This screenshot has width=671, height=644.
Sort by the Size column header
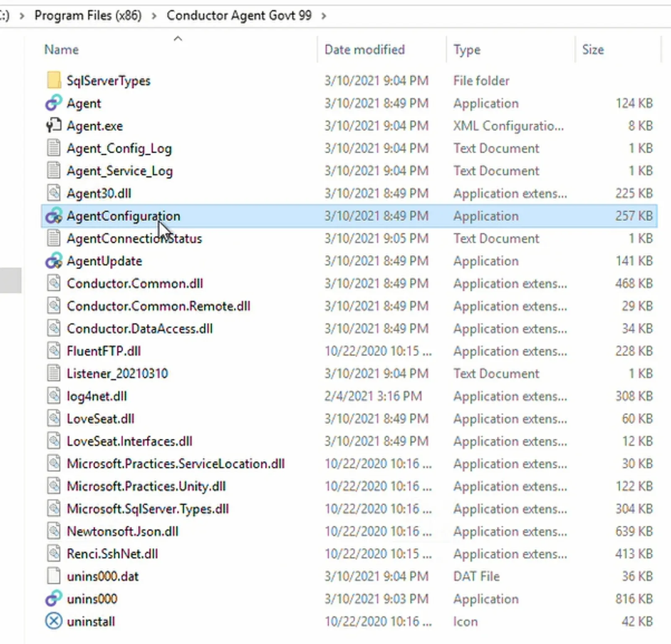593,49
